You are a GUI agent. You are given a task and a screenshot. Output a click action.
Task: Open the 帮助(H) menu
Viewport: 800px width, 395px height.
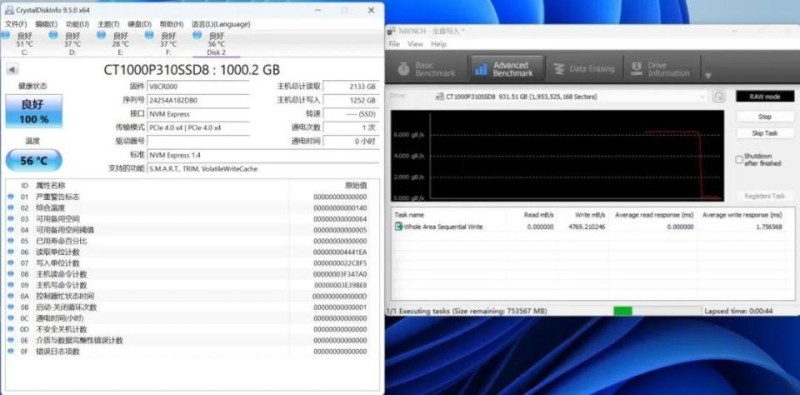(x=171, y=24)
